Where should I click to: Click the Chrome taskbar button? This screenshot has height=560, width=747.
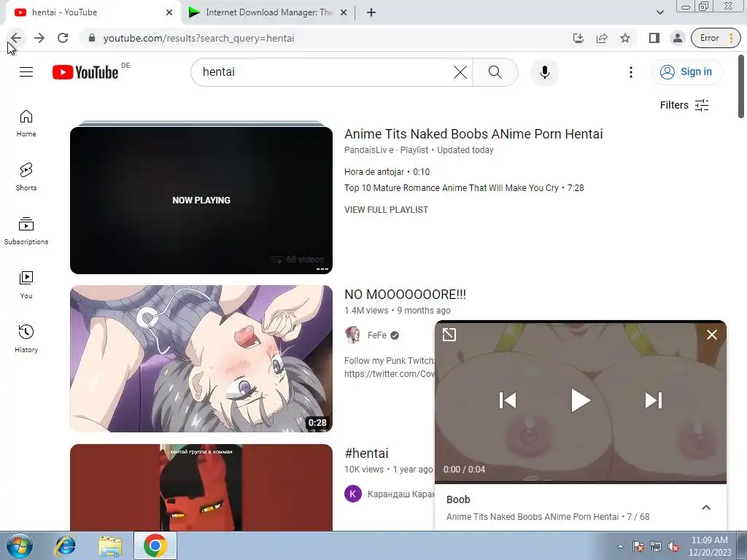point(155,545)
